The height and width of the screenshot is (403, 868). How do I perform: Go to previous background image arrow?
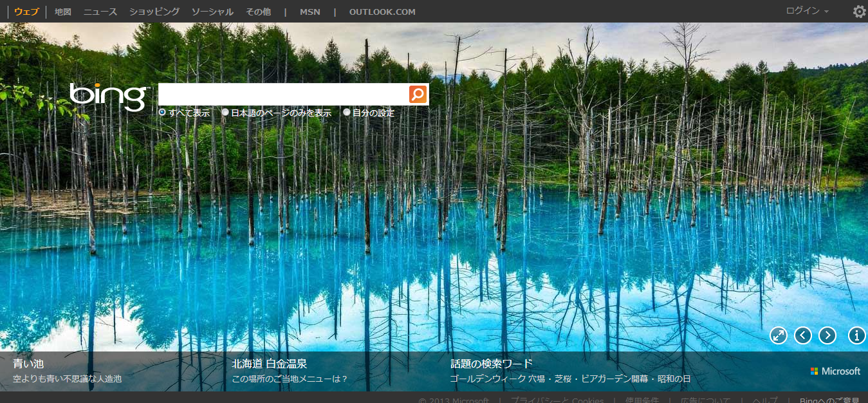[x=803, y=335]
